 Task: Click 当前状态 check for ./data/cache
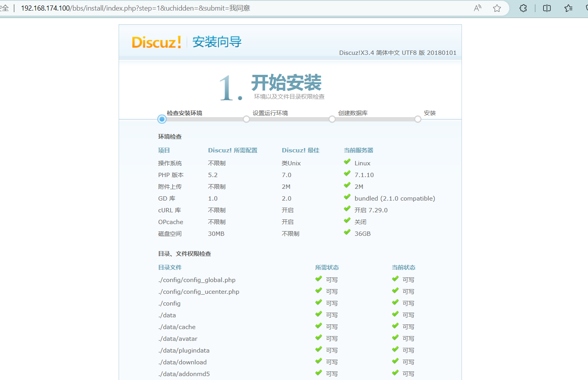tap(395, 326)
